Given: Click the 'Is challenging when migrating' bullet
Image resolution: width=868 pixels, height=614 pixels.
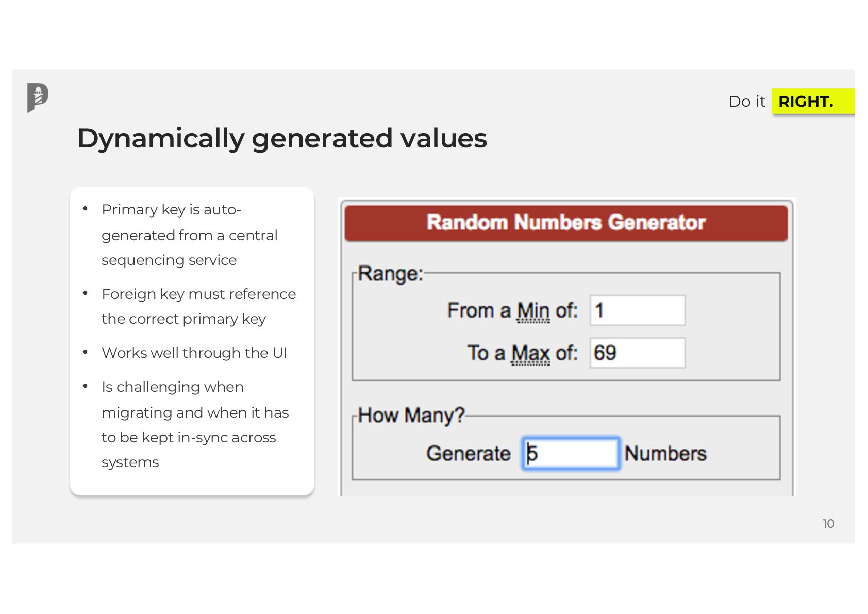Looking at the screenshot, I should pos(195,424).
